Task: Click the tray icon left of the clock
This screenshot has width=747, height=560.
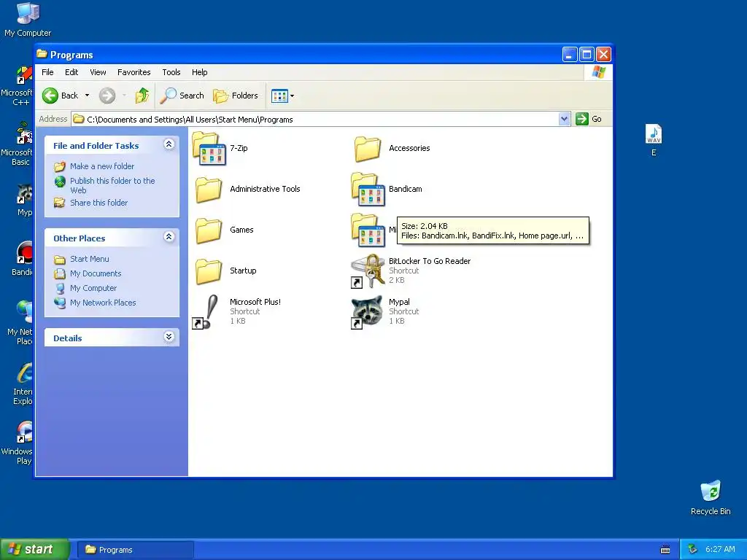Action: [692, 550]
